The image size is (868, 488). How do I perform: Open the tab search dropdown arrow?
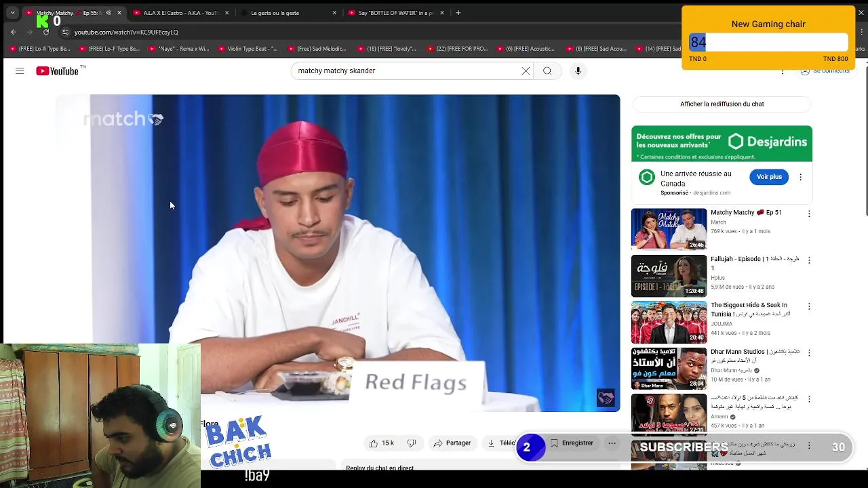tap(12, 13)
